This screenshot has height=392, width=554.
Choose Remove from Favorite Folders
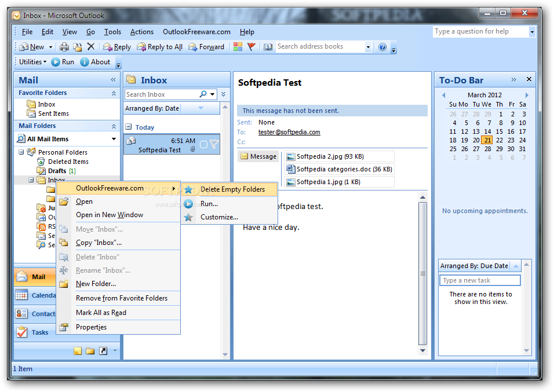(x=119, y=298)
